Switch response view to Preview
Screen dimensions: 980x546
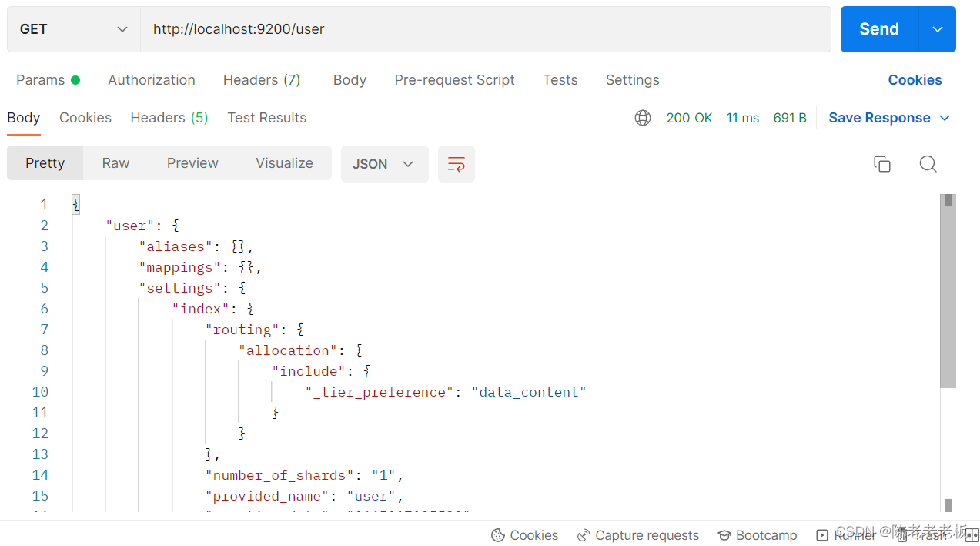pos(192,163)
